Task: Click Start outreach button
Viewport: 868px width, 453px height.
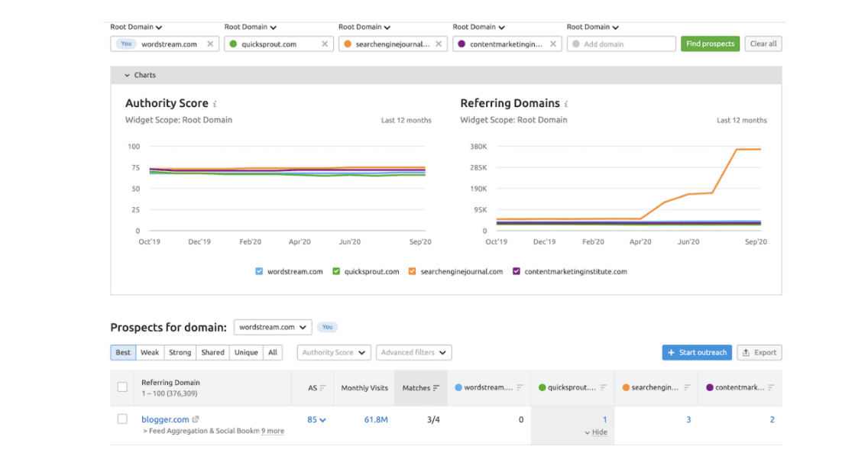Action: pyautogui.click(x=697, y=352)
